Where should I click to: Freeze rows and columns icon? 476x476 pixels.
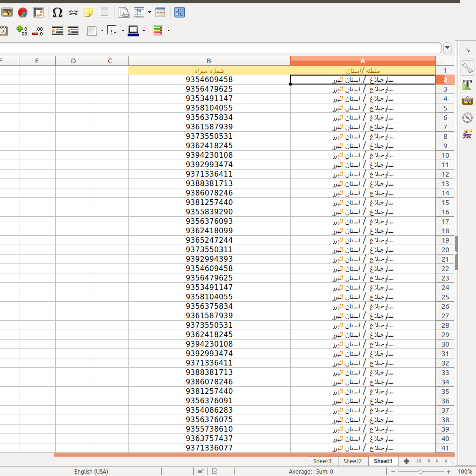coord(139,12)
